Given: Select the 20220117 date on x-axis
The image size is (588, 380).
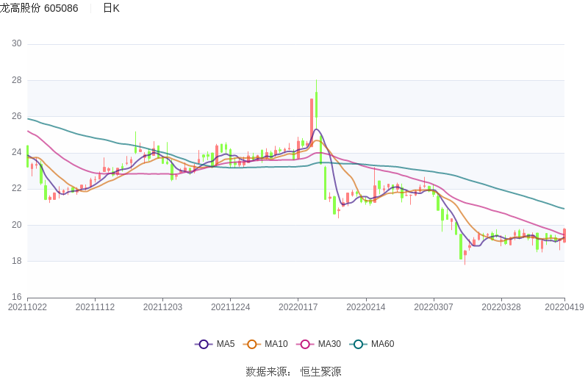Looking at the screenshot, I should click(298, 307).
